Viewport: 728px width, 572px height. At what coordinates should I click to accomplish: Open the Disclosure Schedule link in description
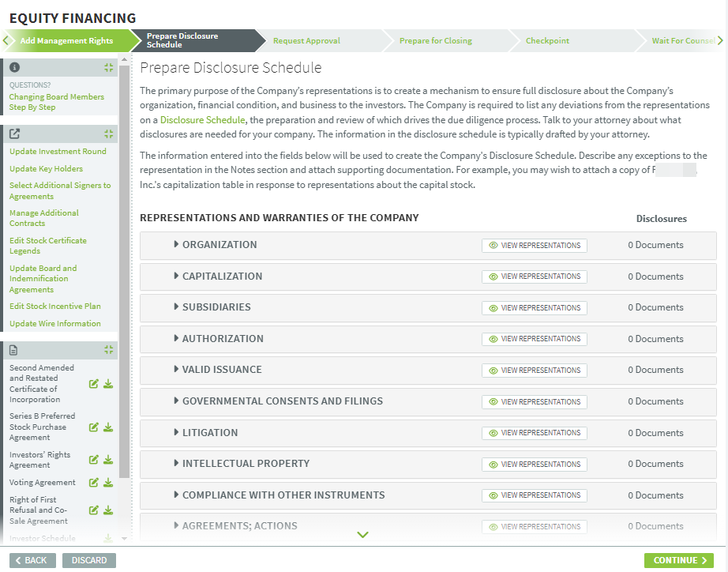(x=202, y=120)
